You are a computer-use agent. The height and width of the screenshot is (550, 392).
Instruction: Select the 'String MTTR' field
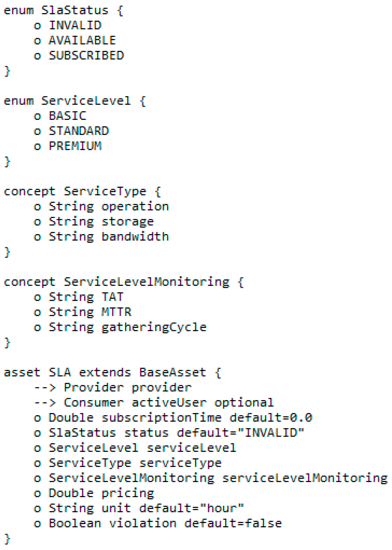tap(90, 312)
